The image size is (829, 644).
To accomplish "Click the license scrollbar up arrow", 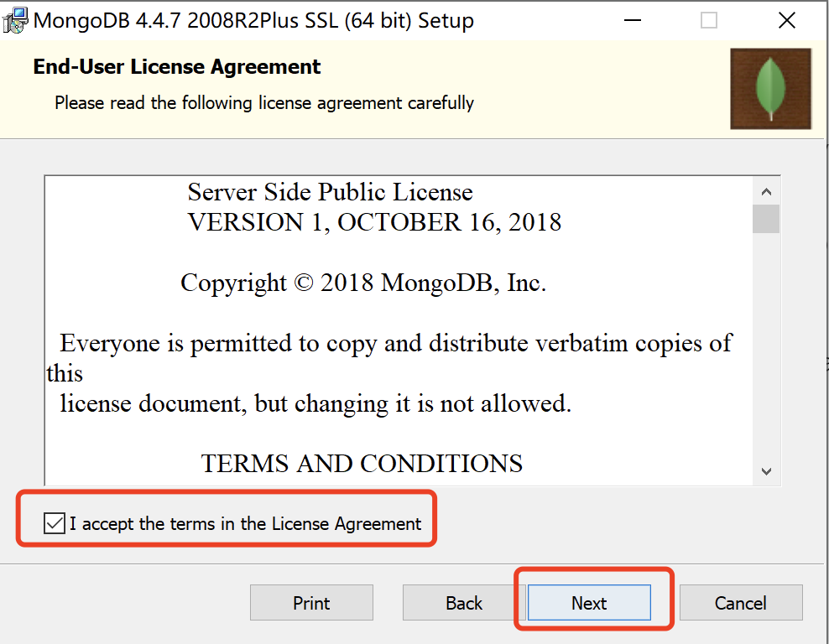I will pyautogui.click(x=766, y=191).
